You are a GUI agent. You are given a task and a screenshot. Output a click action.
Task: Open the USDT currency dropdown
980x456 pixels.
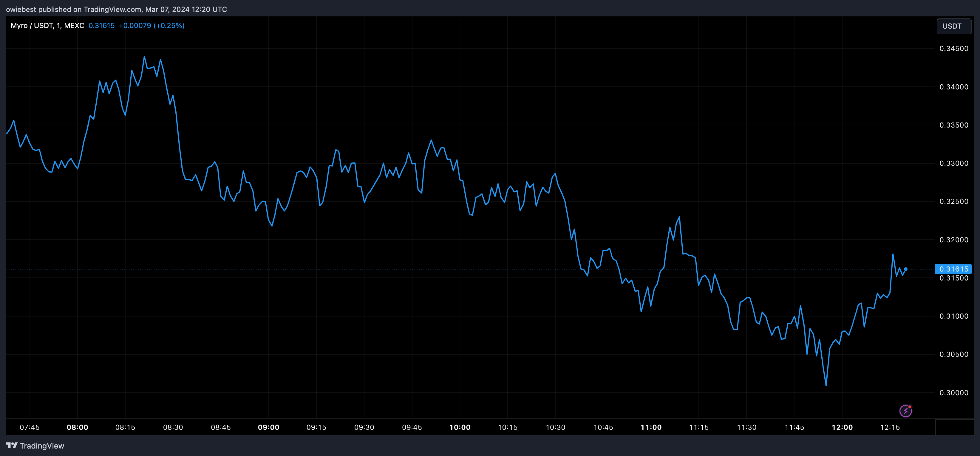953,26
